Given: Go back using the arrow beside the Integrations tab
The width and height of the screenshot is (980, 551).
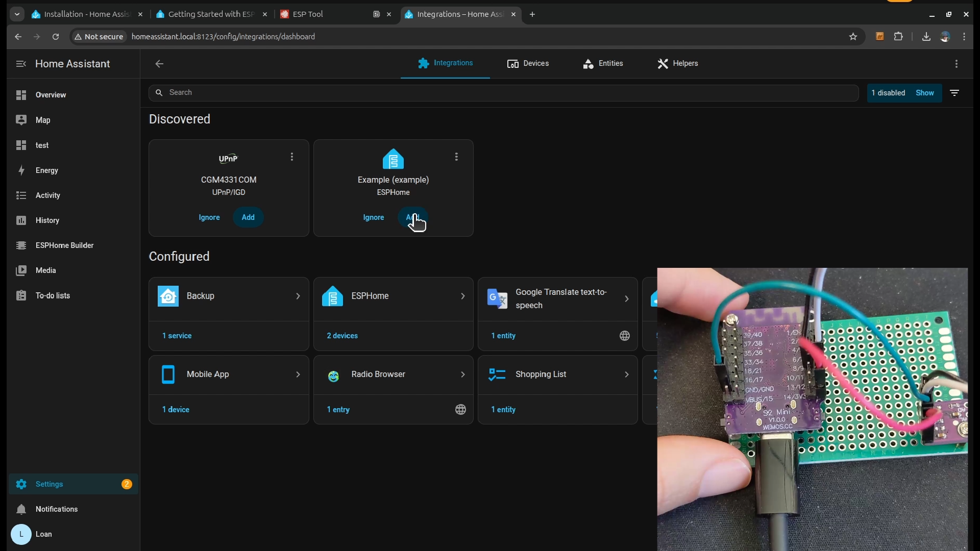Looking at the screenshot, I should pyautogui.click(x=159, y=64).
